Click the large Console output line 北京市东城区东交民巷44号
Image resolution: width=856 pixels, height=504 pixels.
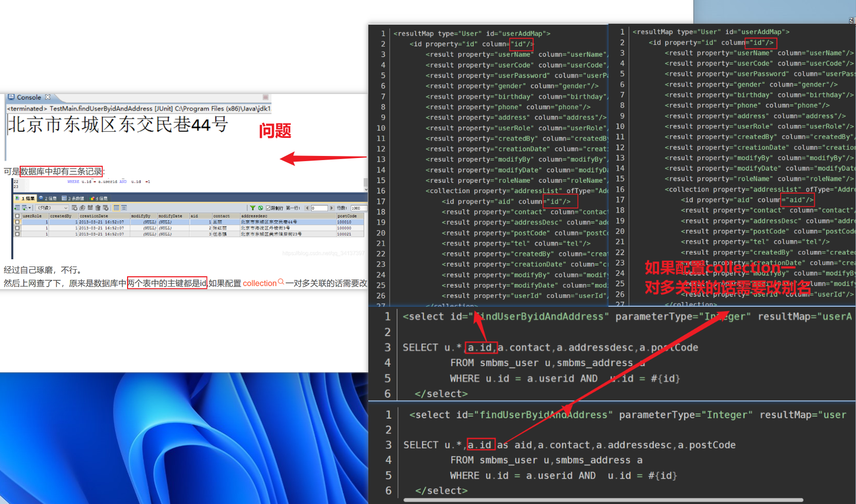[x=117, y=124]
